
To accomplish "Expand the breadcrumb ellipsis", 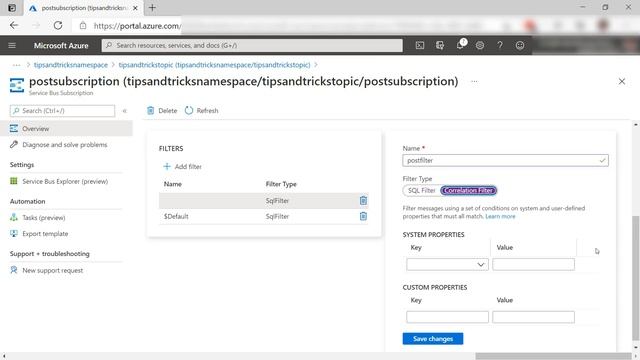I will [16, 65].
